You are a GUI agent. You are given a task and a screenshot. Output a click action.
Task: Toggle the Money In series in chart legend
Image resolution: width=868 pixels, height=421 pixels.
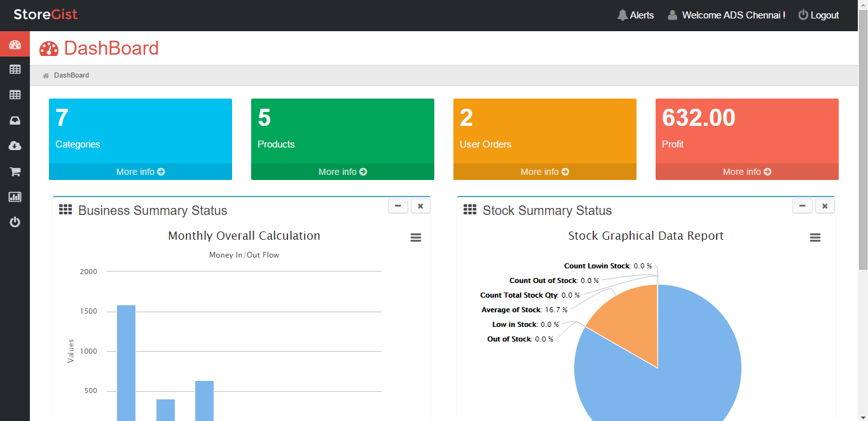point(225,254)
